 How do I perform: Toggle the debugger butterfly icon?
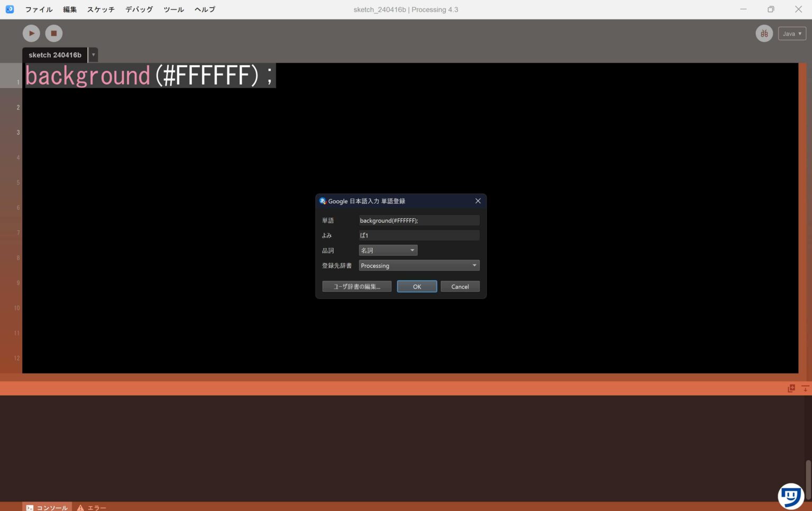click(x=764, y=33)
